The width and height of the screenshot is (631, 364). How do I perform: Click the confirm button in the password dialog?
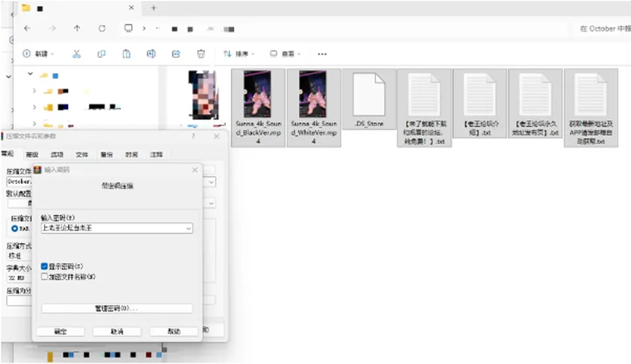tap(60, 331)
